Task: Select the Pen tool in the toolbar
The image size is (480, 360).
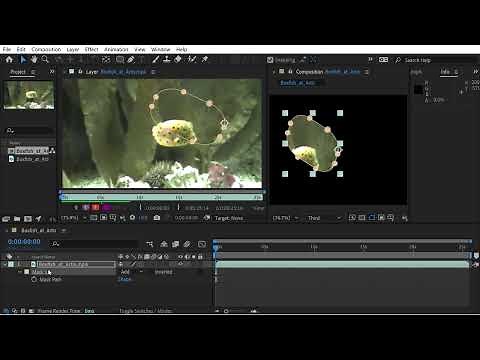Action: [131, 60]
